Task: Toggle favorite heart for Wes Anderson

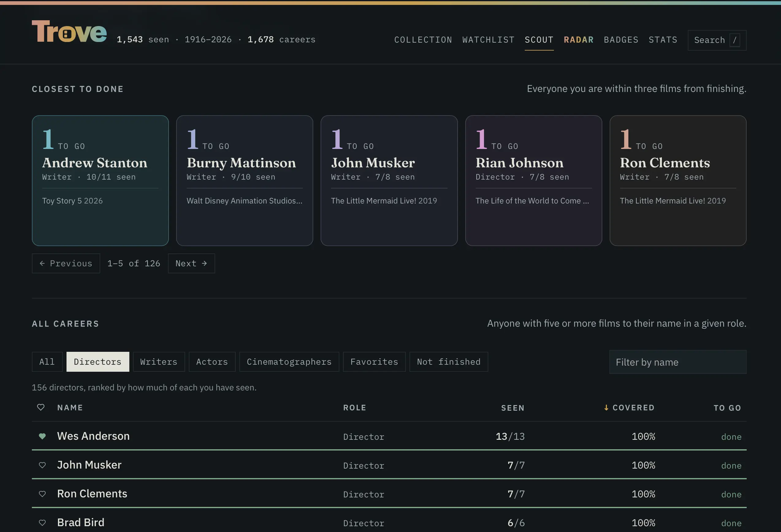Action: [x=42, y=436]
